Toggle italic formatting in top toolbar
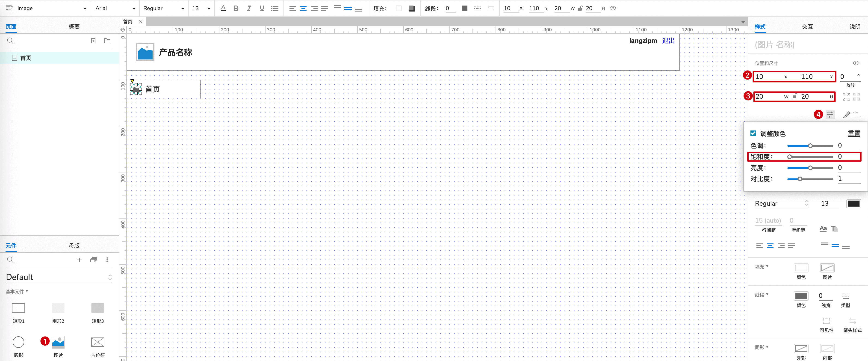The image size is (868, 361). click(249, 9)
